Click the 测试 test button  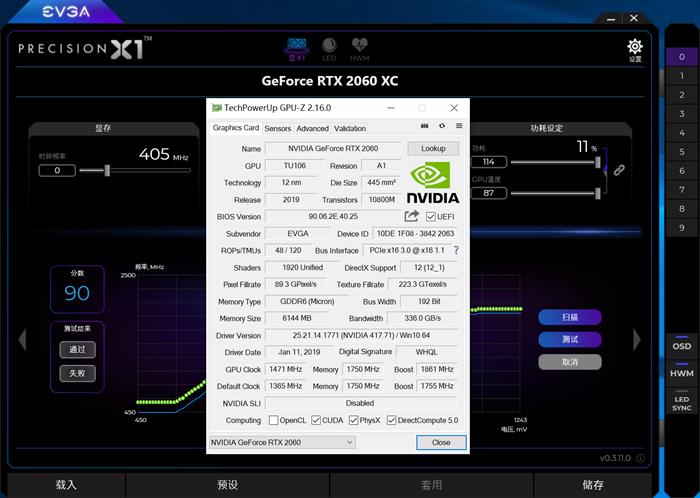click(x=570, y=340)
